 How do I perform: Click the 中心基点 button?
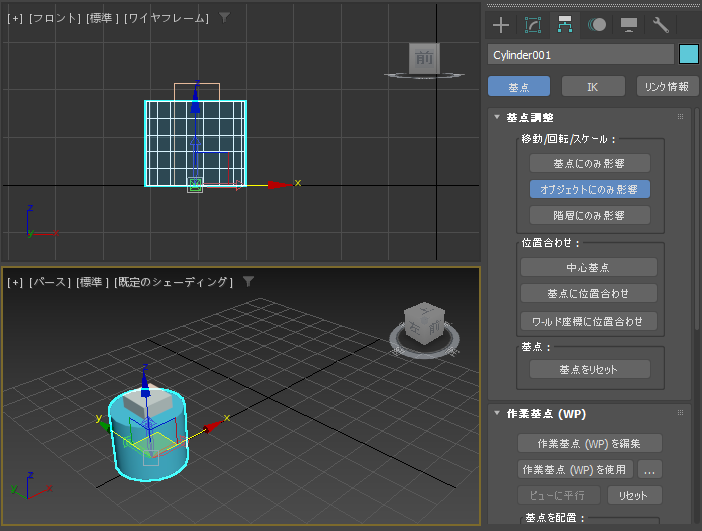point(589,267)
